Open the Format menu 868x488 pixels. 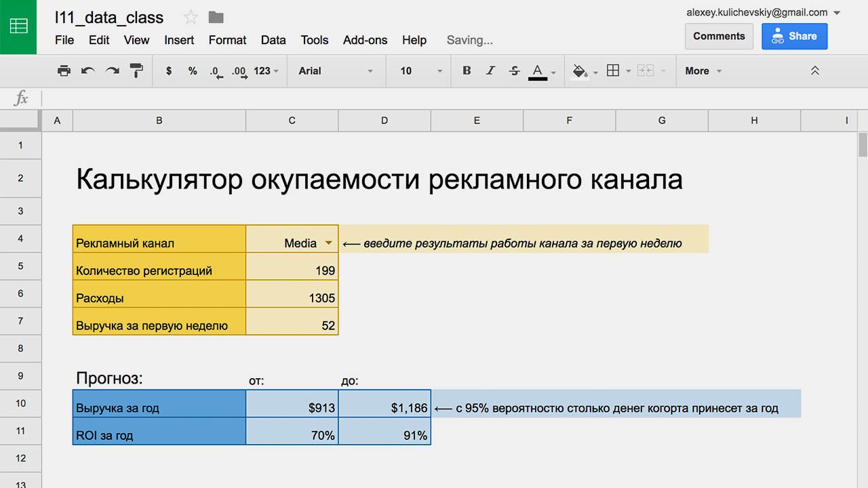(227, 40)
